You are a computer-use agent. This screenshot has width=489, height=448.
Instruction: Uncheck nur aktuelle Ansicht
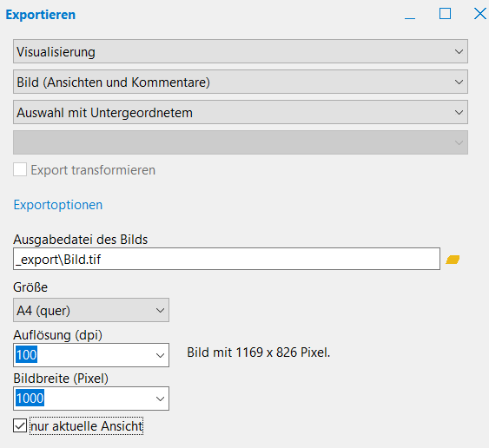click(20, 426)
